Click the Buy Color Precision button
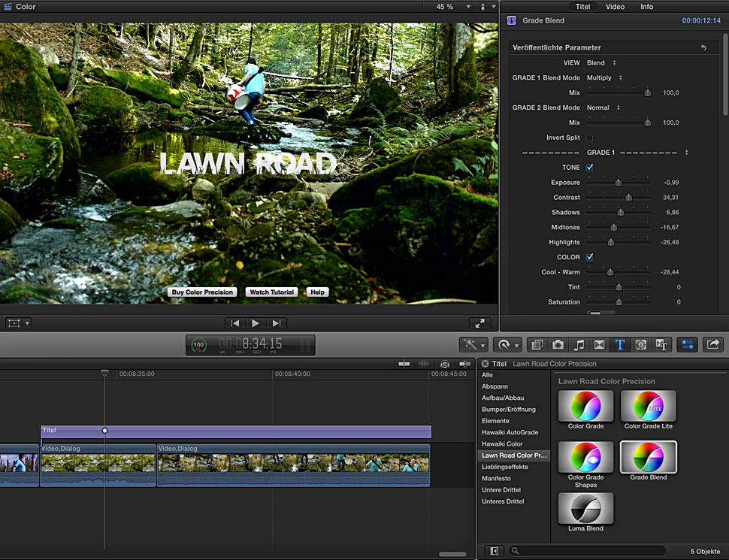729x560 pixels. (x=202, y=292)
